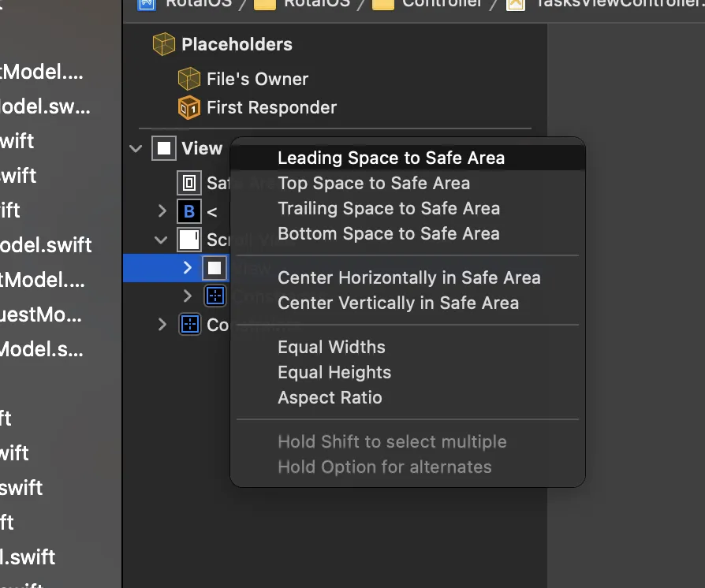Select Center Horizontally in Safe Area
This screenshot has width=705, height=588.
[409, 277]
